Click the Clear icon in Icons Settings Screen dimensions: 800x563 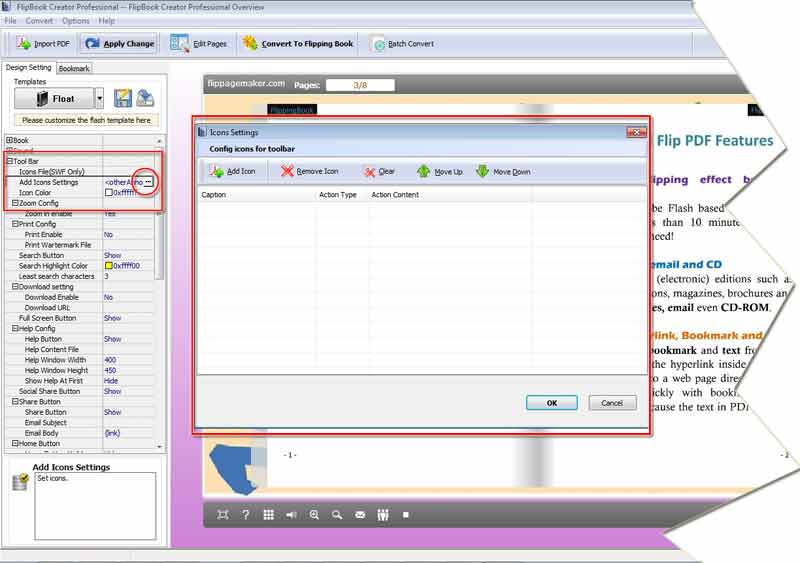click(x=369, y=172)
